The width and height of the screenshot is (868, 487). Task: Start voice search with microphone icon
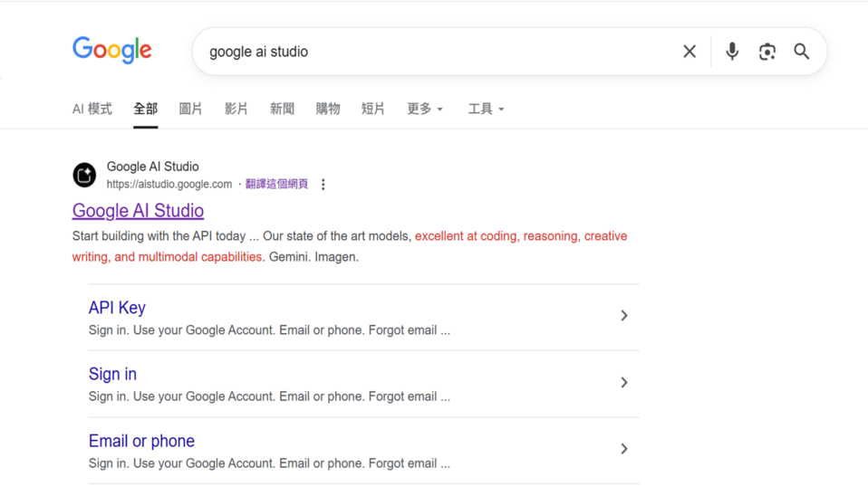point(732,52)
